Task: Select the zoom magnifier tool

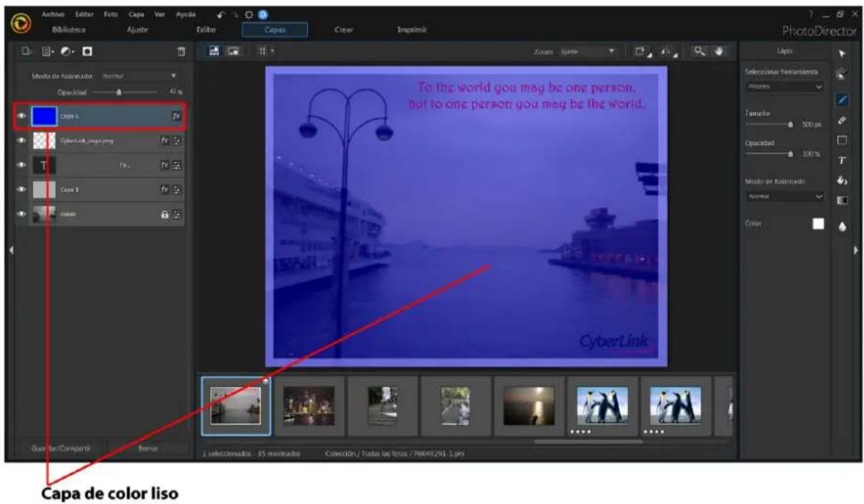Action: pyautogui.click(x=700, y=52)
